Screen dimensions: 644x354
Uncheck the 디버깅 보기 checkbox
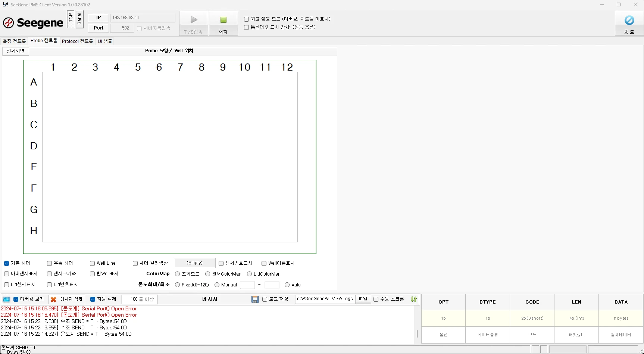[16, 299]
